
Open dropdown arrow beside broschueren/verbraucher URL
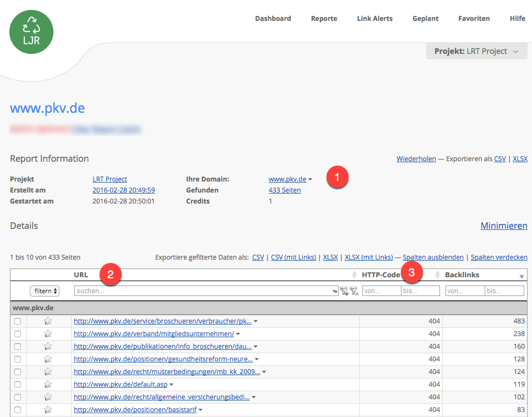coord(256,321)
